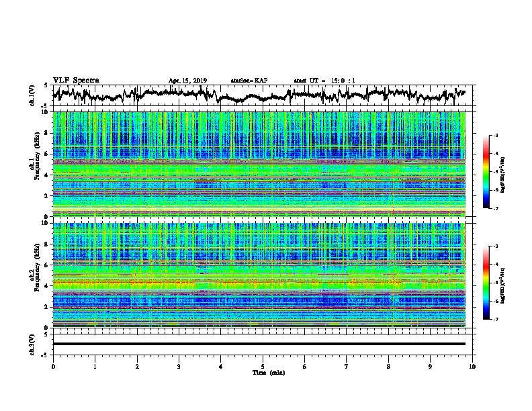Viewport: 532px width, 411px height.
Task: Click time-axis tick label "5"
Action: tap(263, 367)
